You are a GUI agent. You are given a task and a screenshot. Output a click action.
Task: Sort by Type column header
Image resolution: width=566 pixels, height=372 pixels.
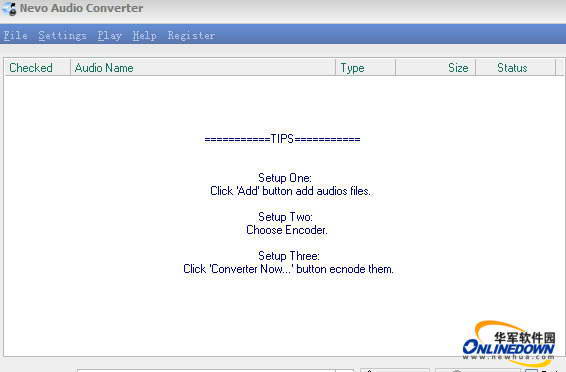point(365,67)
